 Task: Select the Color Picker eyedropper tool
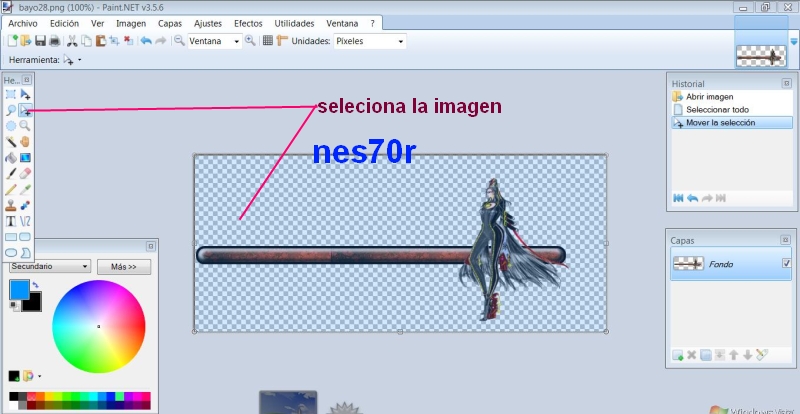click(25, 189)
